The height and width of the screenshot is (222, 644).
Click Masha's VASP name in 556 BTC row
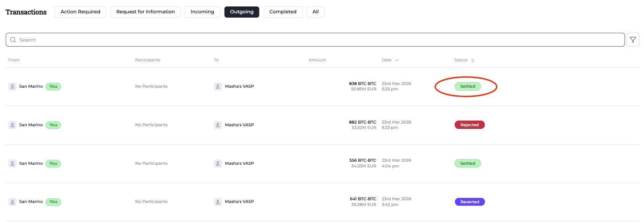[239, 164]
